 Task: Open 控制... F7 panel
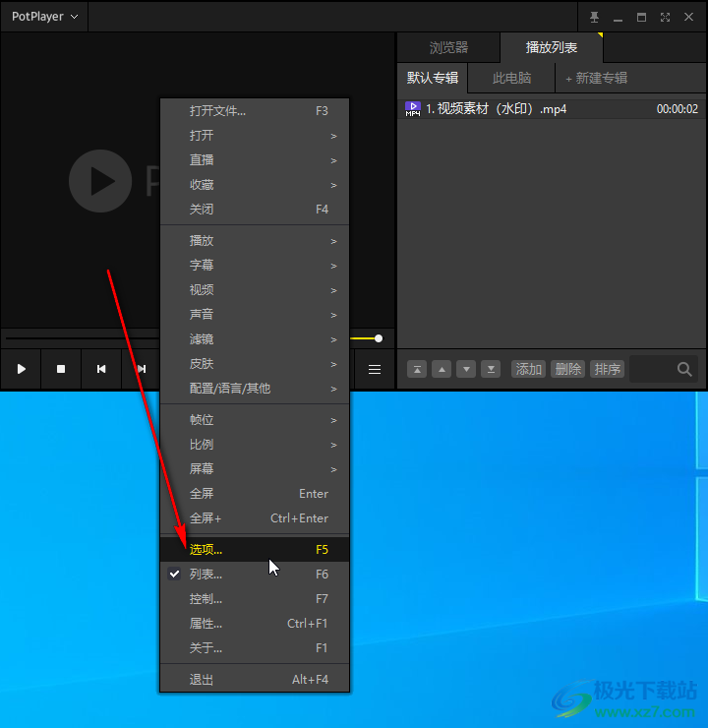pos(255,599)
